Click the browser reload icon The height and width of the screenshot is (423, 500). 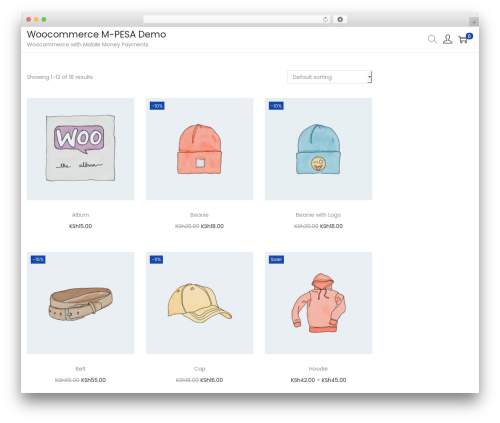click(x=325, y=20)
